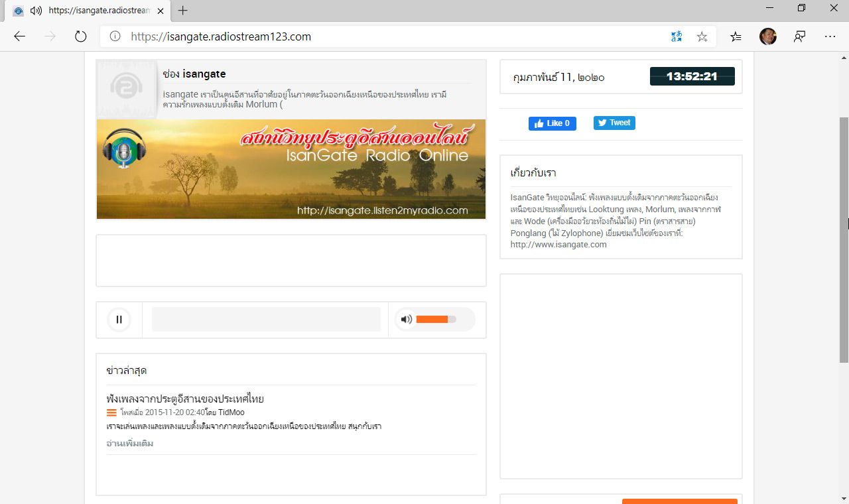849x504 pixels.
Task: Mute the player speaker icon
Action: [407, 320]
